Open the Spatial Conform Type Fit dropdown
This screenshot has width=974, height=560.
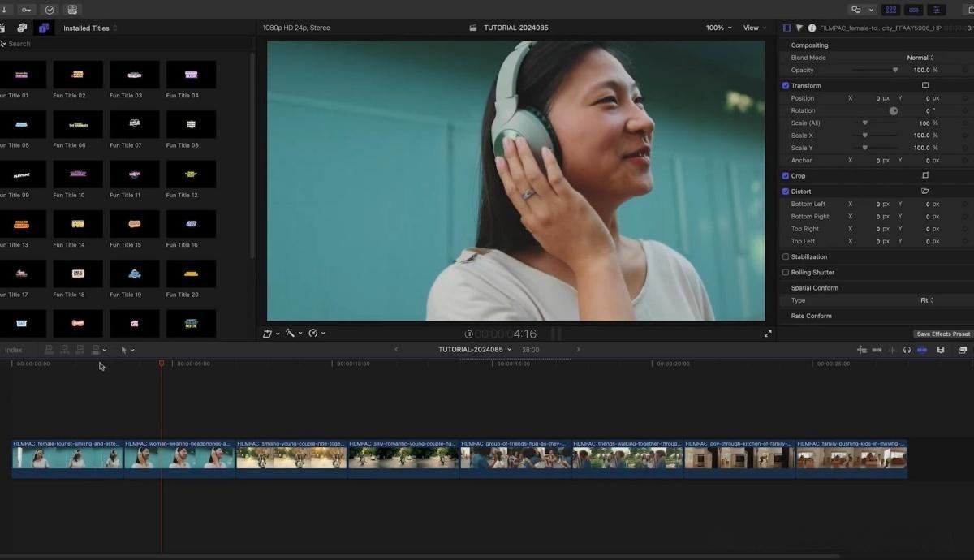click(927, 300)
